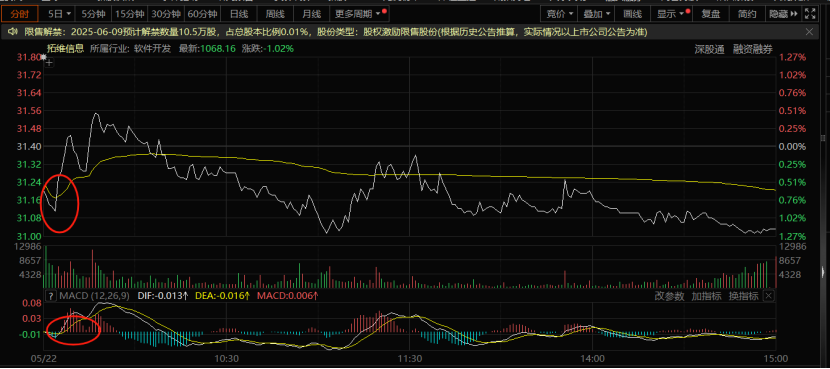830x369 pixels.
Task: Switch to the 日线 daily chart
Action: (239, 14)
